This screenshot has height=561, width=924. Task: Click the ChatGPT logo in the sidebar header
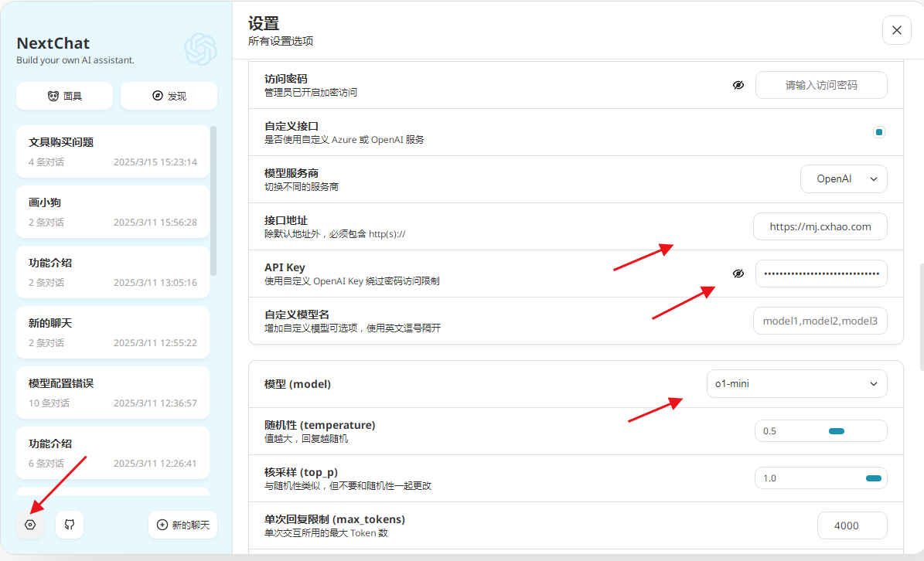(x=200, y=49)
